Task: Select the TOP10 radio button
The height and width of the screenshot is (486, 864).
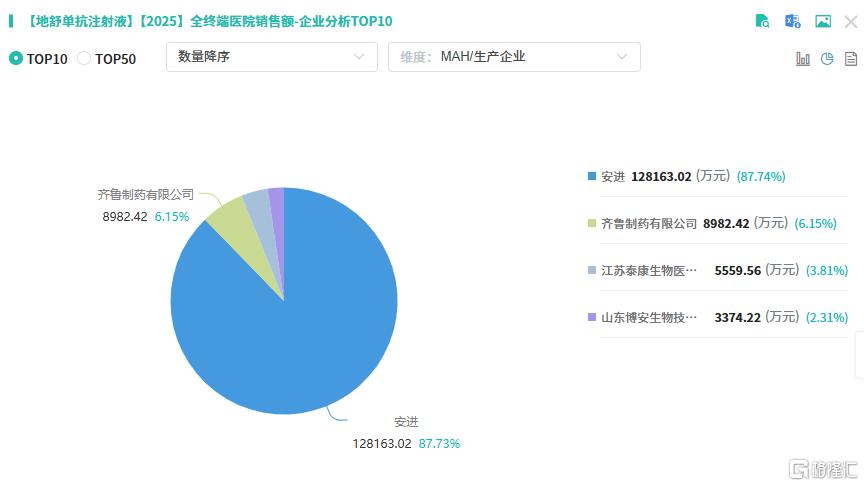Action: [x=16, y=58]
